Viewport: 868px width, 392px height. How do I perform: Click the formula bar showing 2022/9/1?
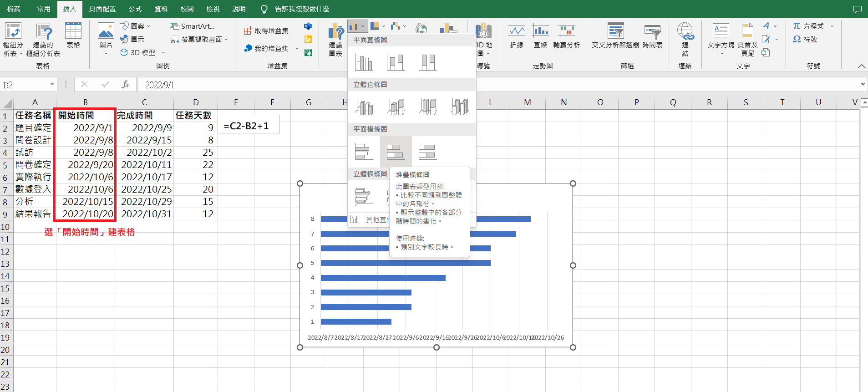pos(498,85)
